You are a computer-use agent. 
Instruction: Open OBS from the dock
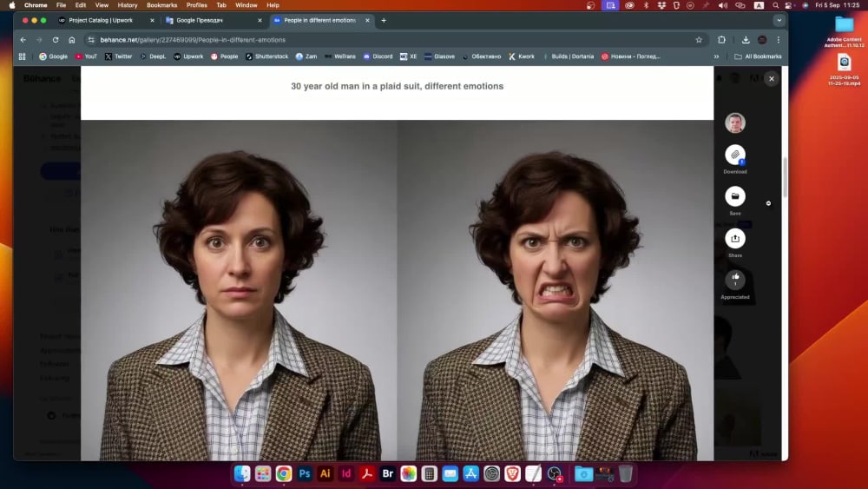click(554, 474)
